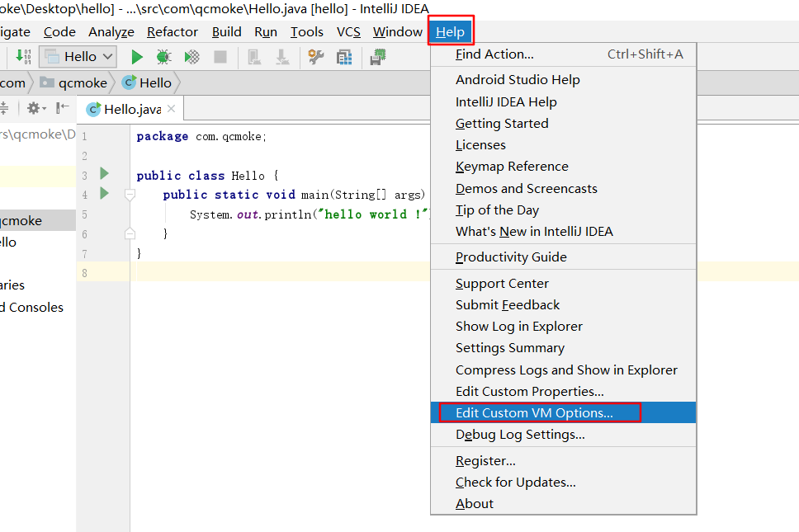This screenshot has height=532, width=799.
Task: Select Demos and Screencasts
Action: (x=564, y=188)
